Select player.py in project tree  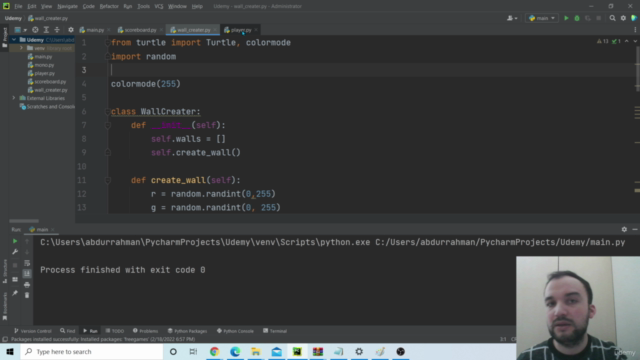[x=41, y=73]
